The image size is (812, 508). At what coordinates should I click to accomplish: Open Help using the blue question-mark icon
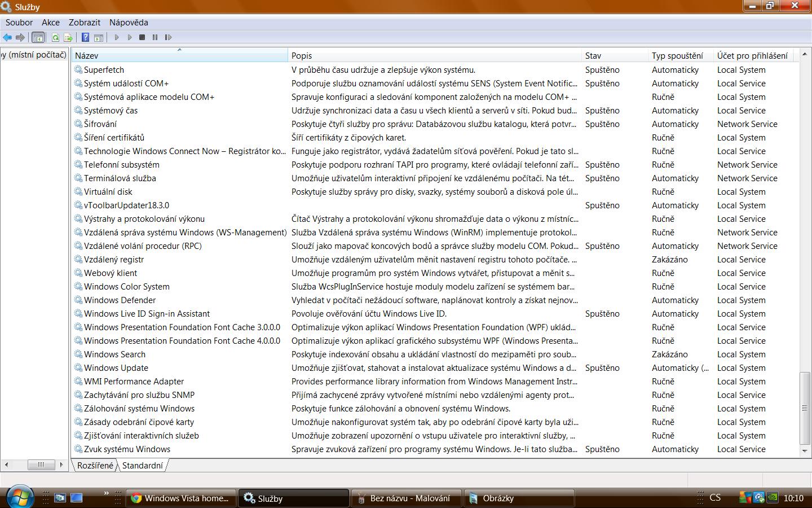[85, 37]
